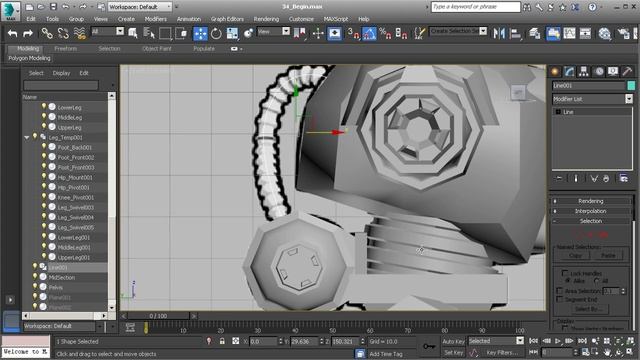Click the Undo arrow in main toolbar
The width and height of the screenshot is (640, 360).
12,33
